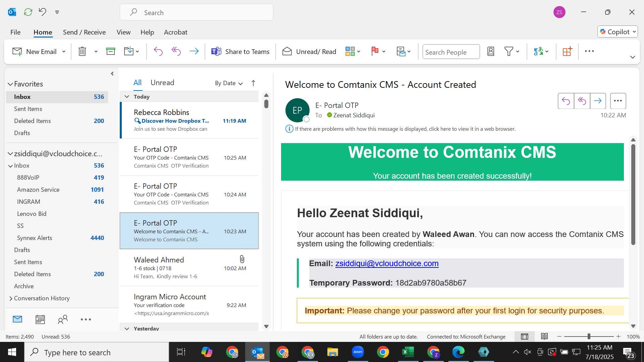Delete the selected email with trash icon
Image resolution: width=644 pixels, height=362 pixels.
coord(82,51)
